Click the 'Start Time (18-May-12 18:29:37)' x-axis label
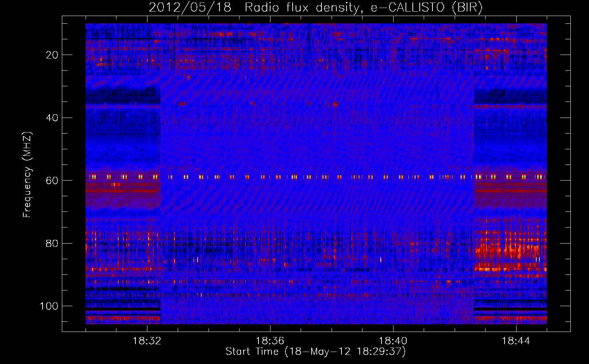The image size is (589, 364). (x=316, y=352)
